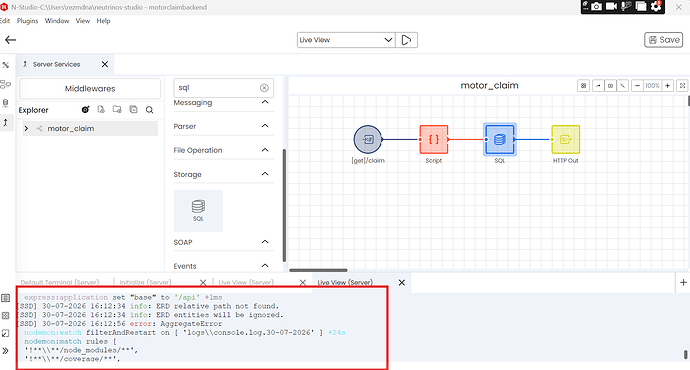This screenshot has height=370, width=690.
Task: Click the first Explorer toolbar icon (target-like)
Action: pyautogui.click(x=85, y=110)
